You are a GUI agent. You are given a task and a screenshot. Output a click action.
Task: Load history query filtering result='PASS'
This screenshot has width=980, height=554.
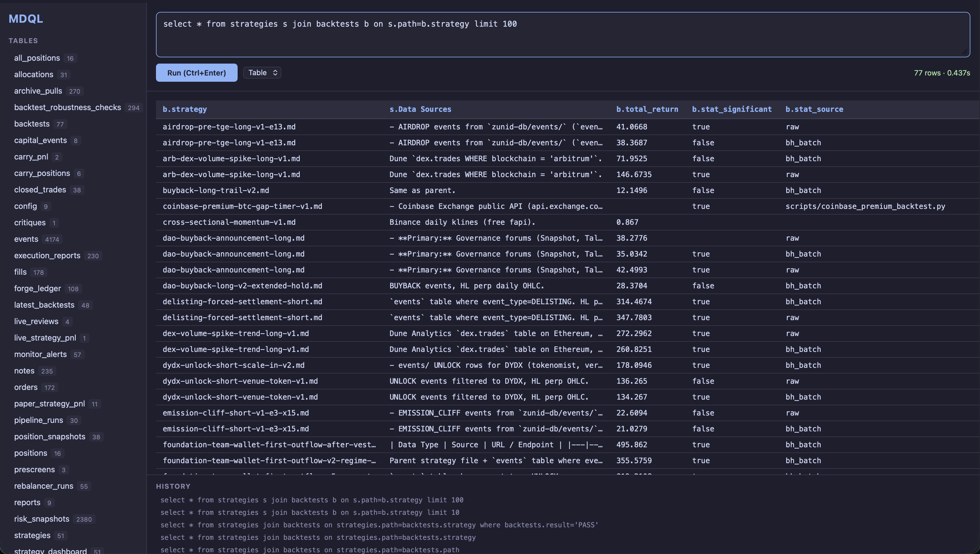(x=379, y=525)
